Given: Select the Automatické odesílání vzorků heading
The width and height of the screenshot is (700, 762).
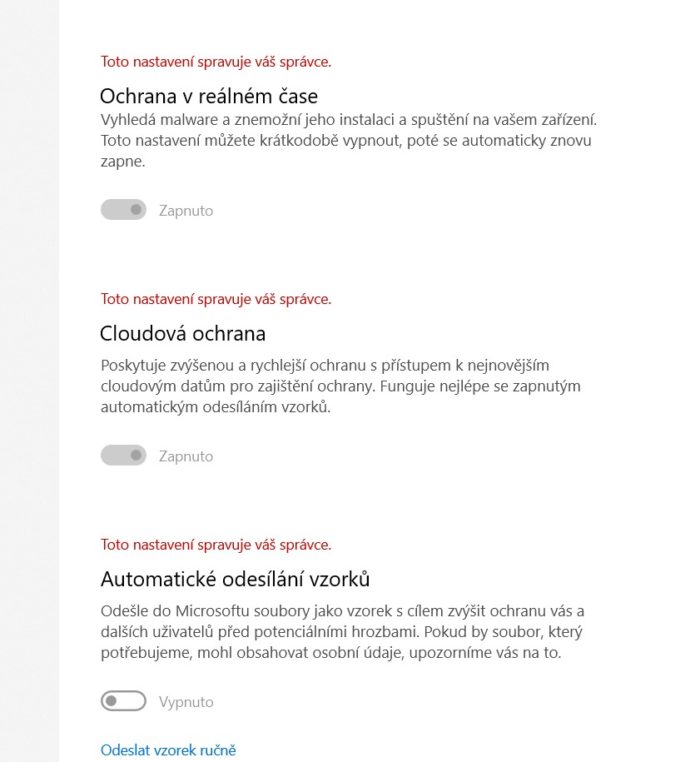Looking at the screenshot, I should [x=235, y=579].
